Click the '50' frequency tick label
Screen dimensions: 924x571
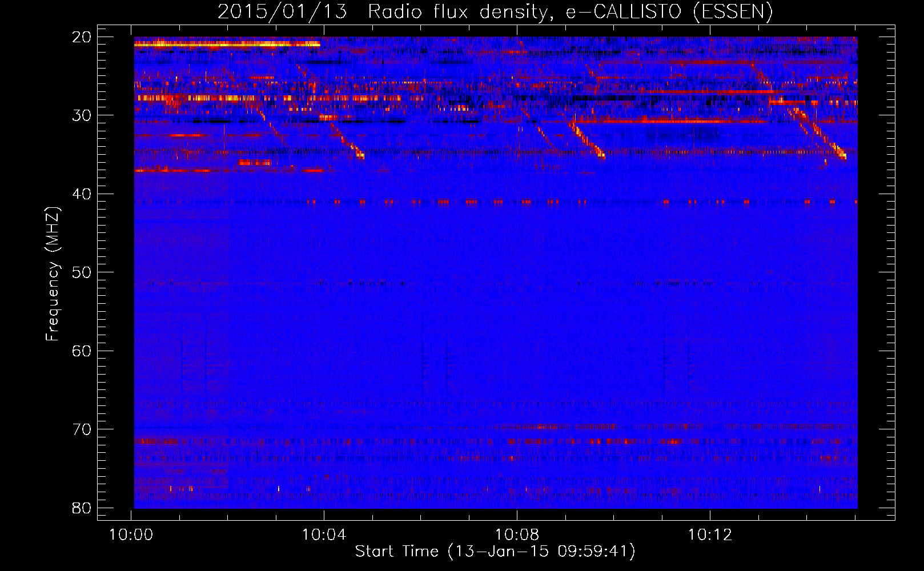pos(82,272)
